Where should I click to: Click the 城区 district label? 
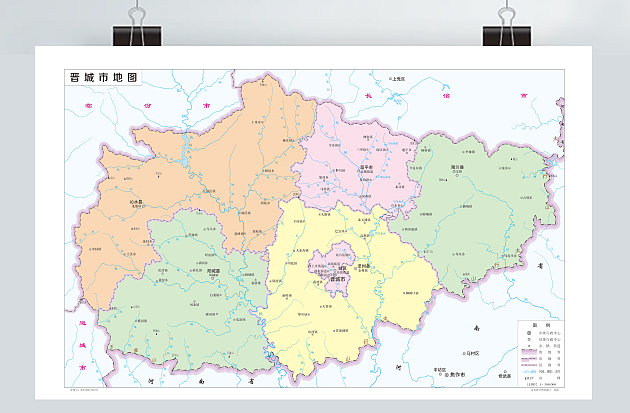(x=341, y=267)
